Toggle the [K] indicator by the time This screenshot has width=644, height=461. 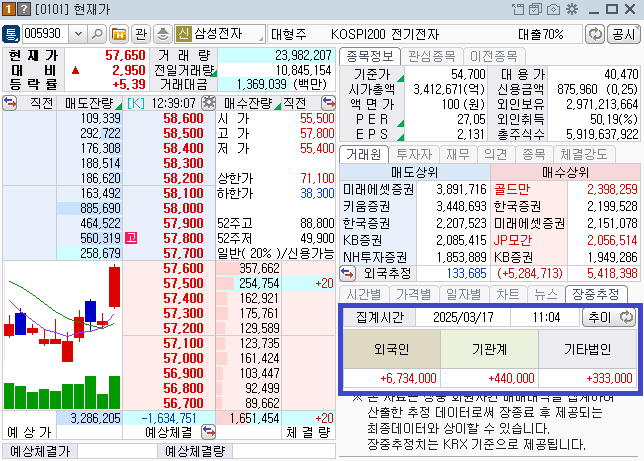click(x=136, y=103)
